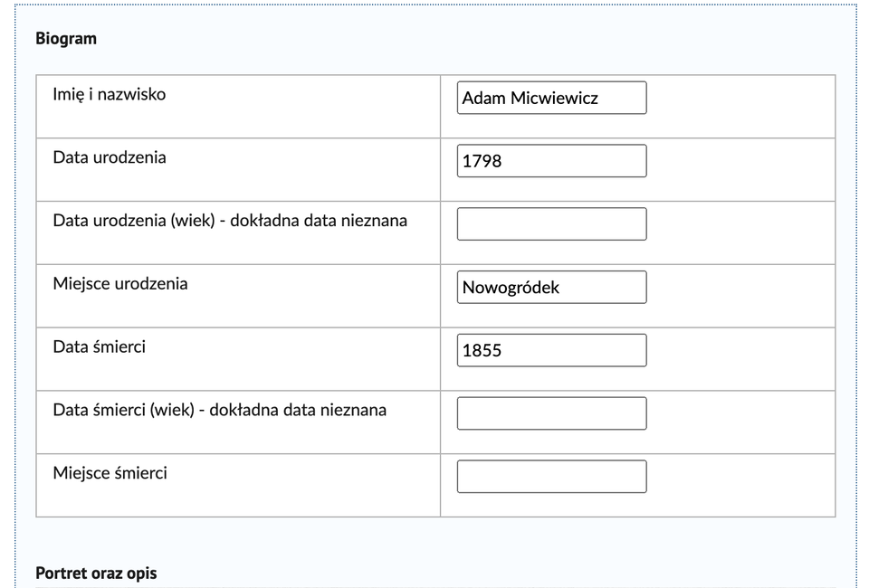Click the 'Miejsce urodzenia' label
This screenshot has width=869, height=588.
pyautogui.click(x=120, y=284)
